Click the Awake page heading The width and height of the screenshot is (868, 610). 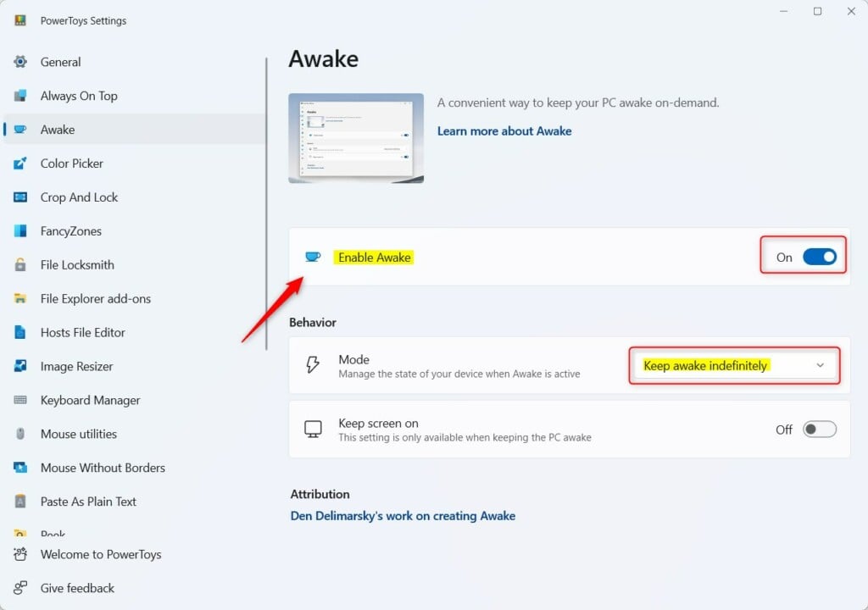point(324,58)
